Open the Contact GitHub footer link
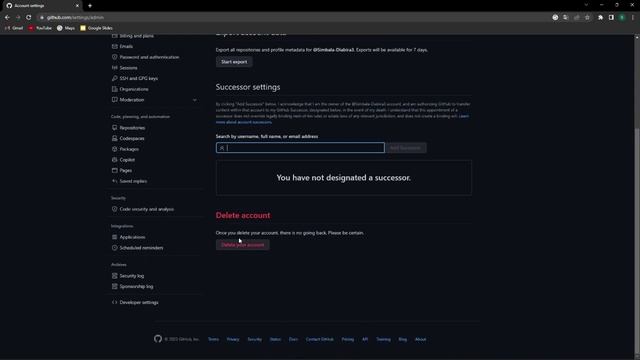 [x=320, y=339]
